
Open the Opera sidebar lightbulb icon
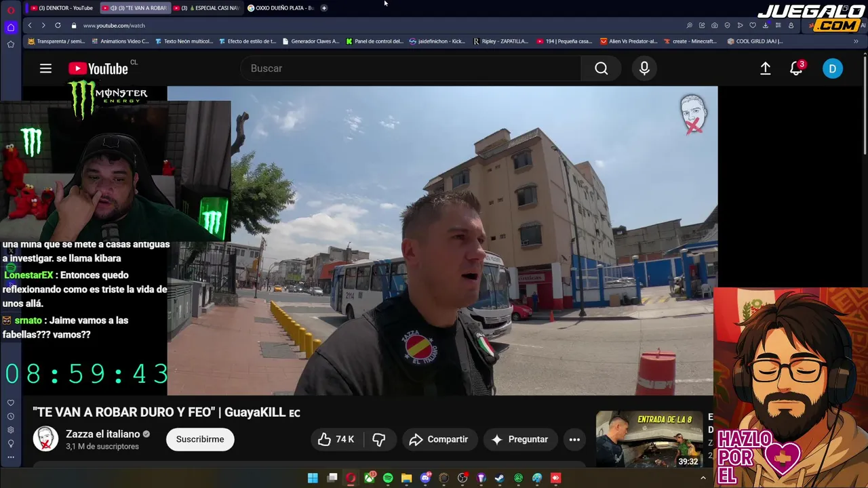[x=11, y=443]
